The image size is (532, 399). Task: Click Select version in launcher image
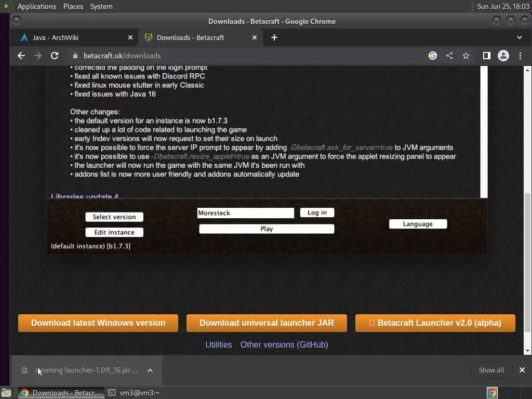coord(114,217)
